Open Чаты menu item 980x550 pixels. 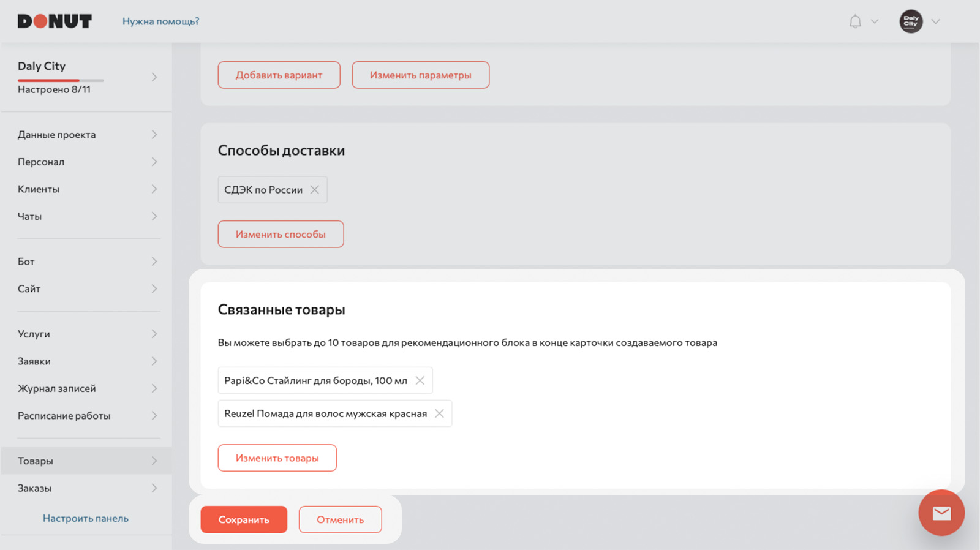pyautogui.click(x=87, y=216)
